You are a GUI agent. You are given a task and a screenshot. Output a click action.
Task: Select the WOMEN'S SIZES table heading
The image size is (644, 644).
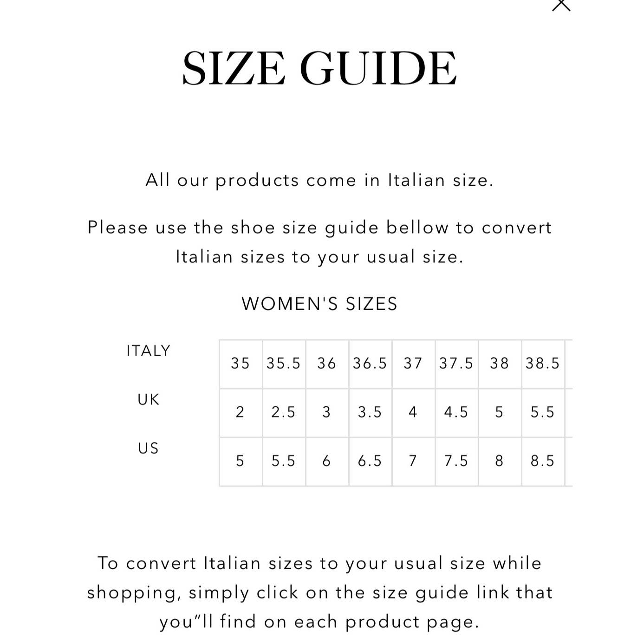(x=319, y=304)
